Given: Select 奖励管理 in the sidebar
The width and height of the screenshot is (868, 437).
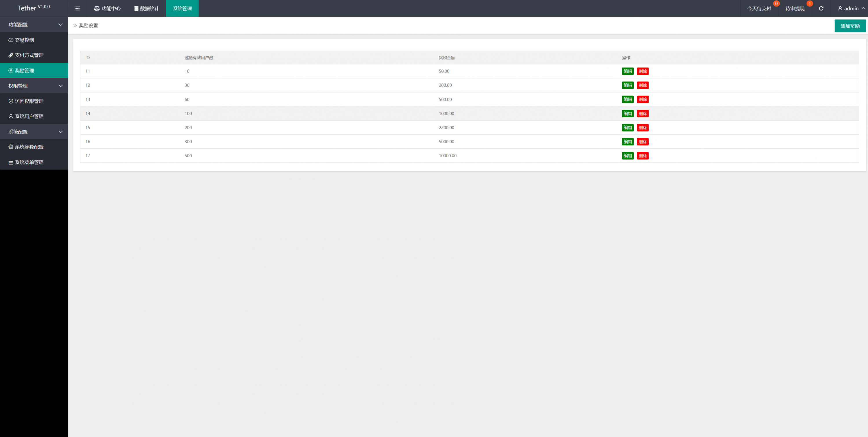Looking at the screenshot, I should tap(24, 70).
